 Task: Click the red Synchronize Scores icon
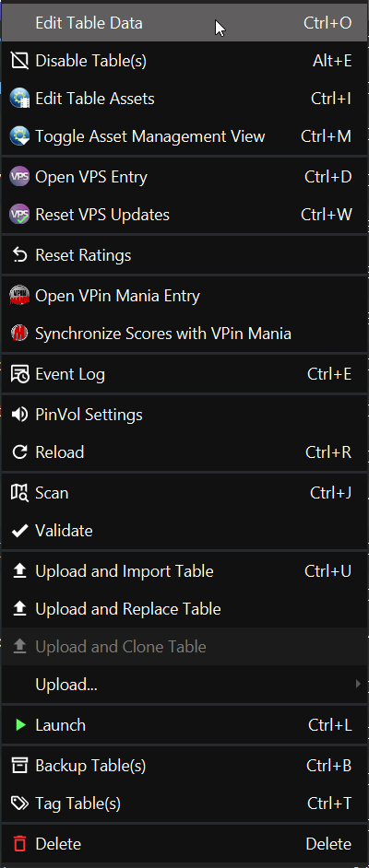pos(19,334)
